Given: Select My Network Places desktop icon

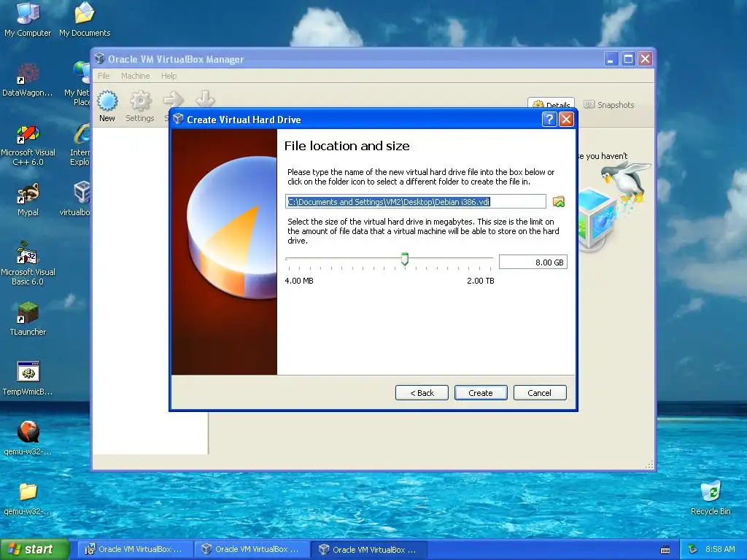Looking at the screenshot, I should pyautogui.click(x=79, y=85).
